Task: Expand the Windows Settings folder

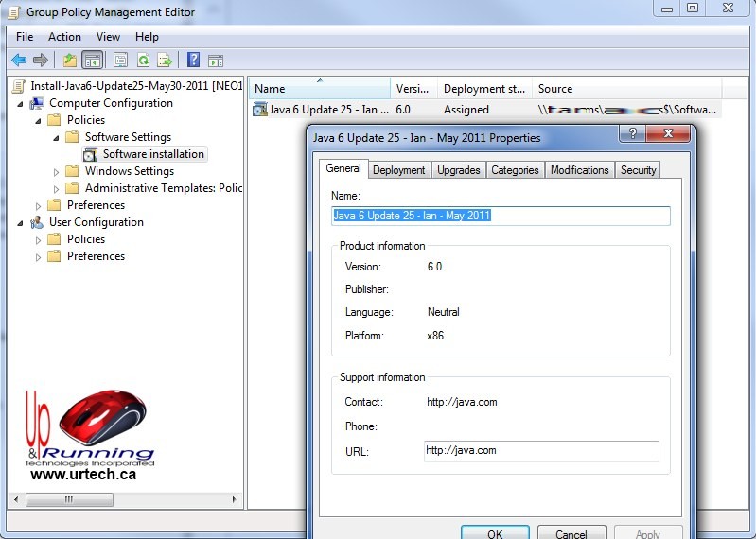Action: [x=57, y=172]
